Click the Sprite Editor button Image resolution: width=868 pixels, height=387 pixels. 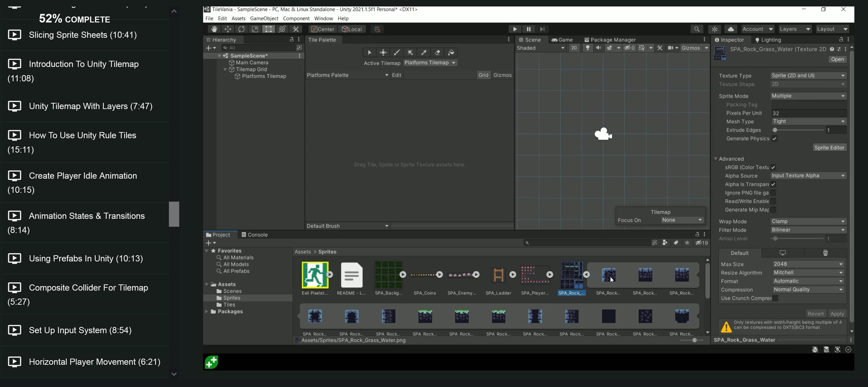point(829,148)
